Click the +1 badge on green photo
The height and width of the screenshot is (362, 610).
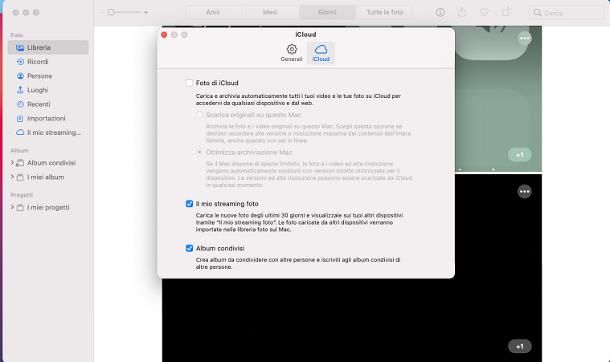(520, 155)
